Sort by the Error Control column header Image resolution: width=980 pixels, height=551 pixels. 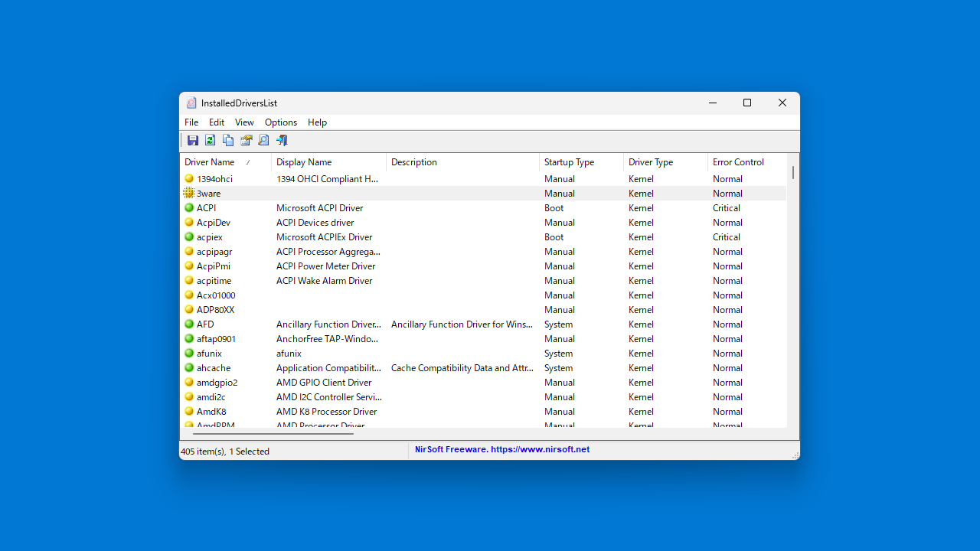click(747, 162)
